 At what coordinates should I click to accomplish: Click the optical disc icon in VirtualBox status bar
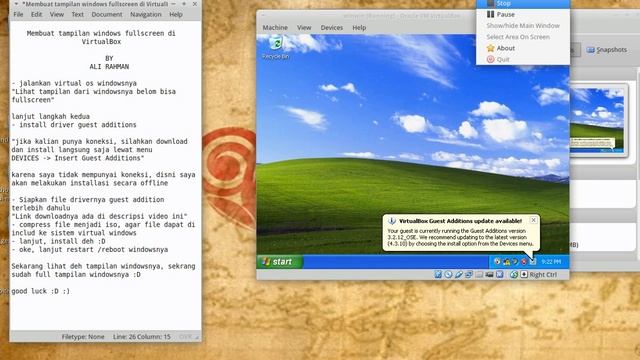[x=448, y=274]
